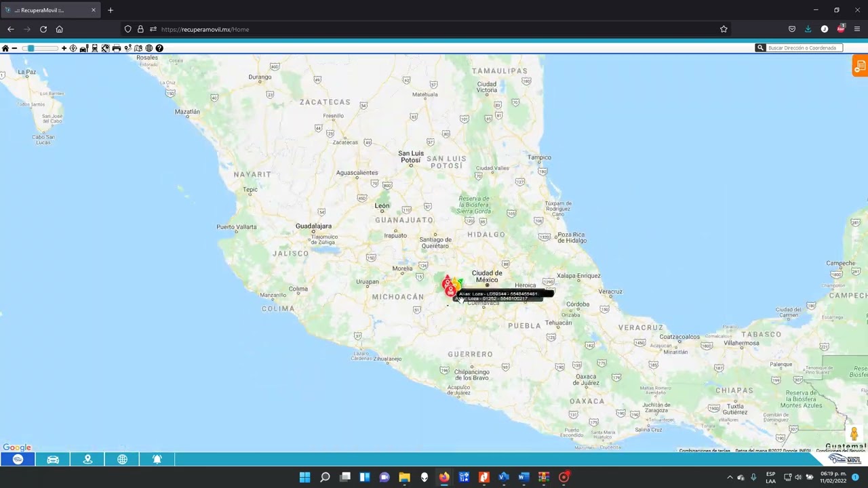868x488 pixels.
Task: Open the Windows Start menu
Action: (x=305, y=477)
